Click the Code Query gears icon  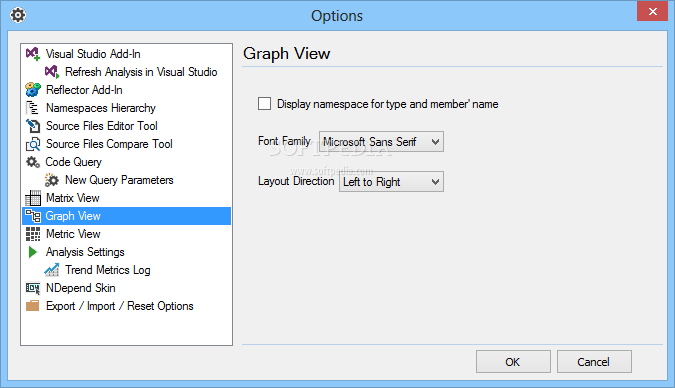pyautogui.click(x=33, y=162)
